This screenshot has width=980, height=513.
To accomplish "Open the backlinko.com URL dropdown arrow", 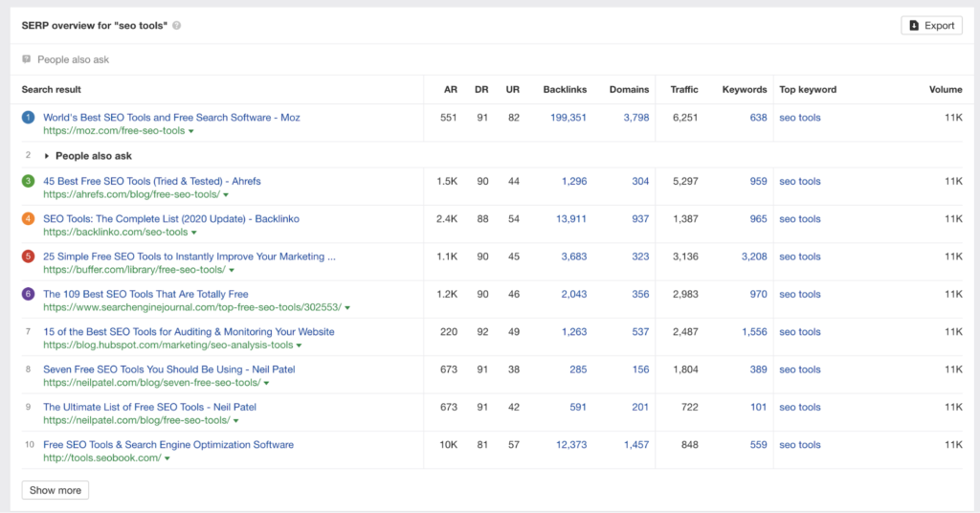I will 194,233.
